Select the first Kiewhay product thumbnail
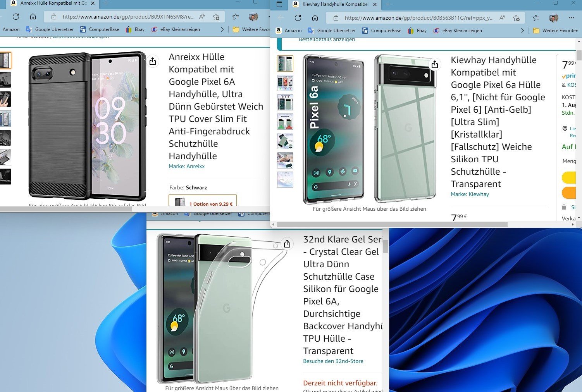582x392 pixels. tap(285, 64)
